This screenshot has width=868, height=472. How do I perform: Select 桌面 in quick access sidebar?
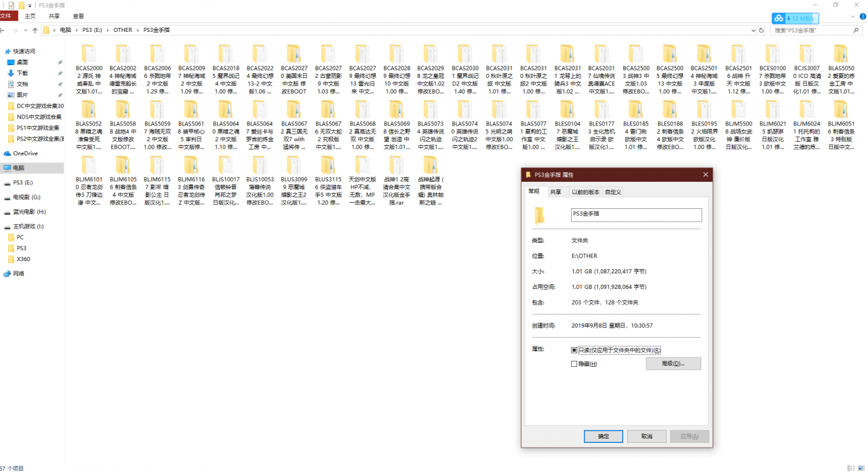pos(22,62)
